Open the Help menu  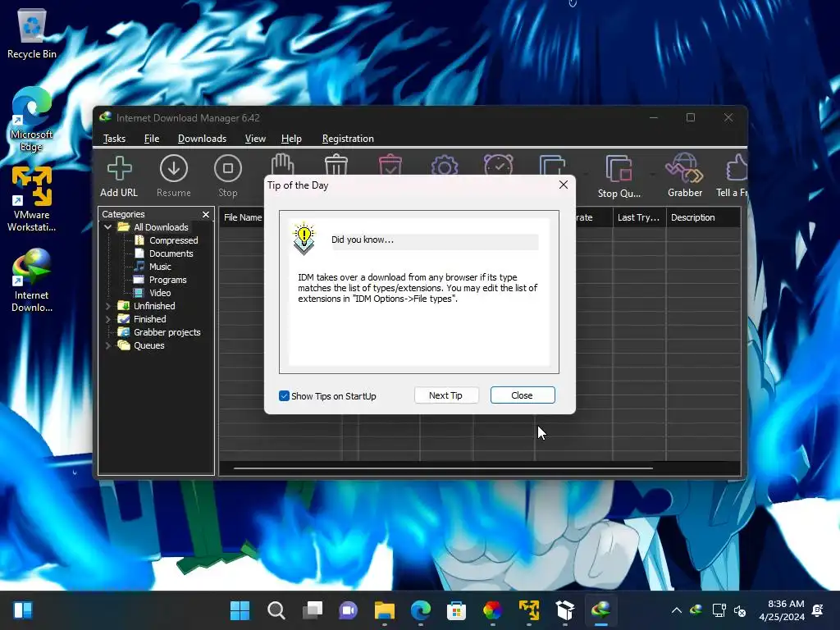[291, 138]
